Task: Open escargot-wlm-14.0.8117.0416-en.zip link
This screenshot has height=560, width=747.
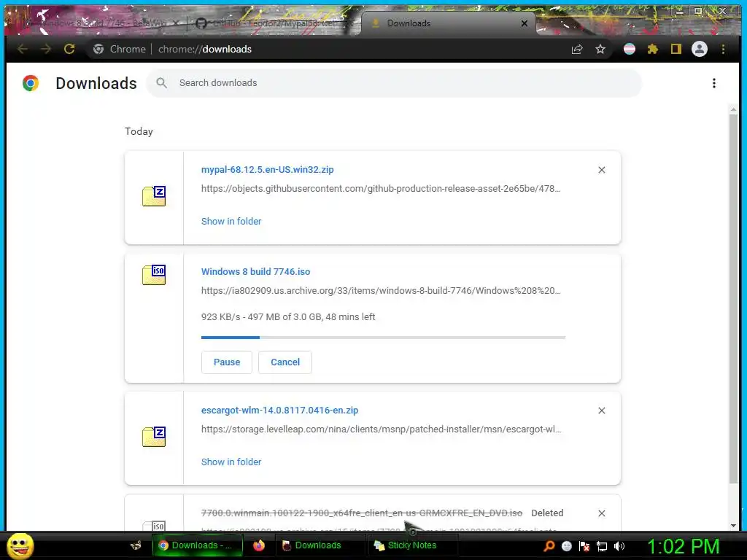Action: tap(279, 410)
